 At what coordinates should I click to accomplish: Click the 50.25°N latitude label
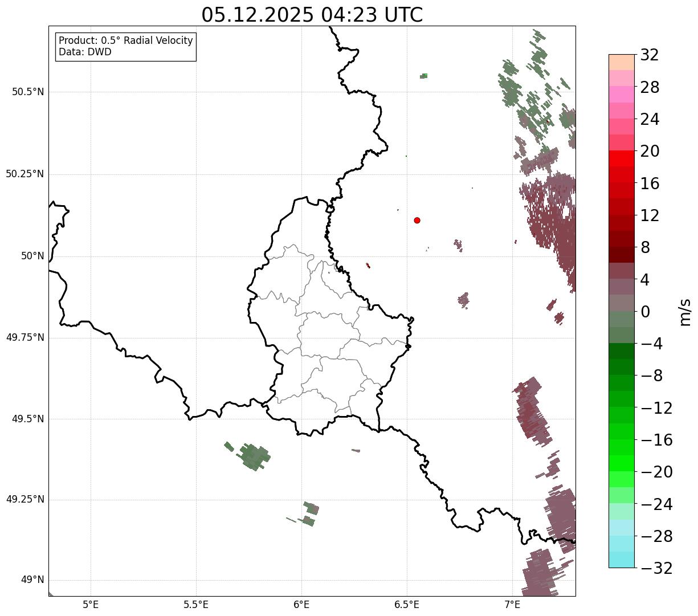point(25,174)
